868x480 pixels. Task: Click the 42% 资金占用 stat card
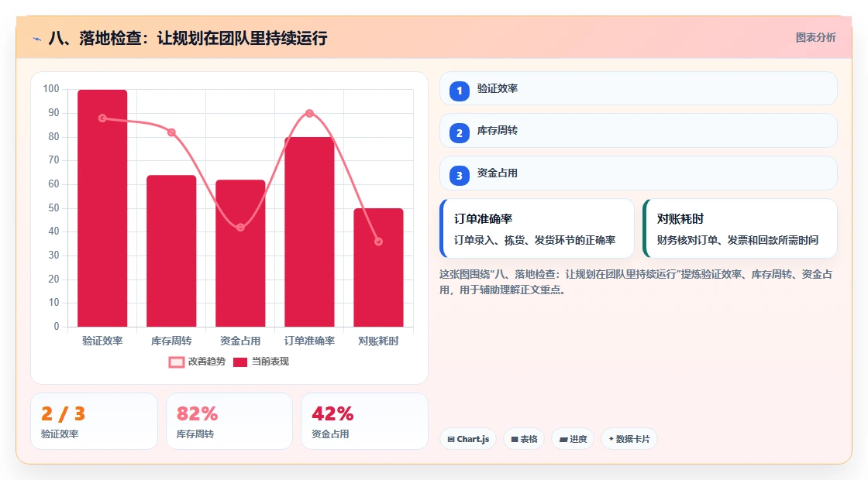tap(365, 421)
